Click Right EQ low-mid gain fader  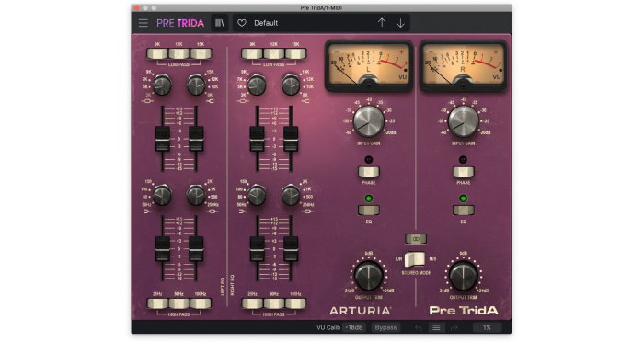[x=291, y=249]
